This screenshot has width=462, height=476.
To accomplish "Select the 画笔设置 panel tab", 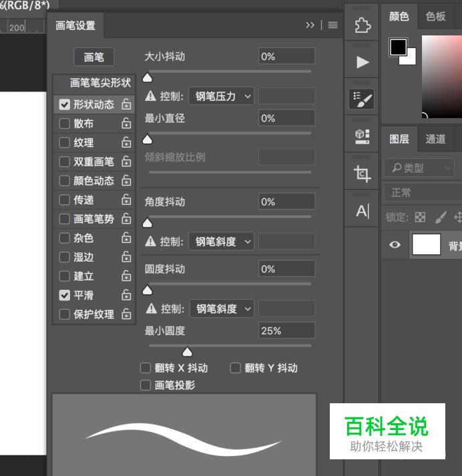I will pos(75,25).
